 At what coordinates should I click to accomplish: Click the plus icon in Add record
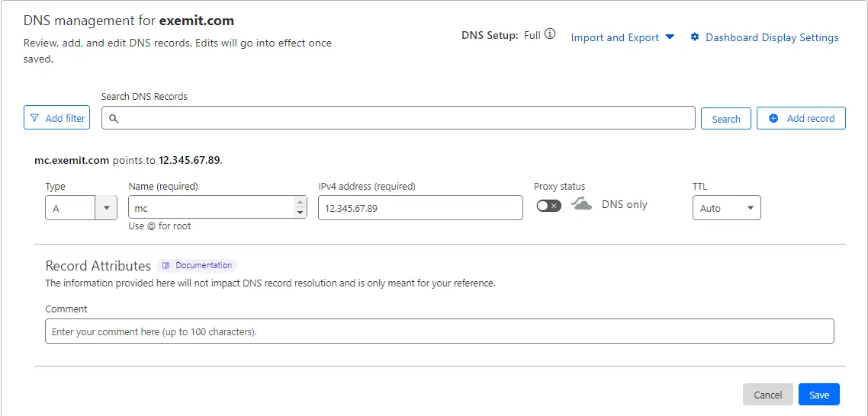774,118
